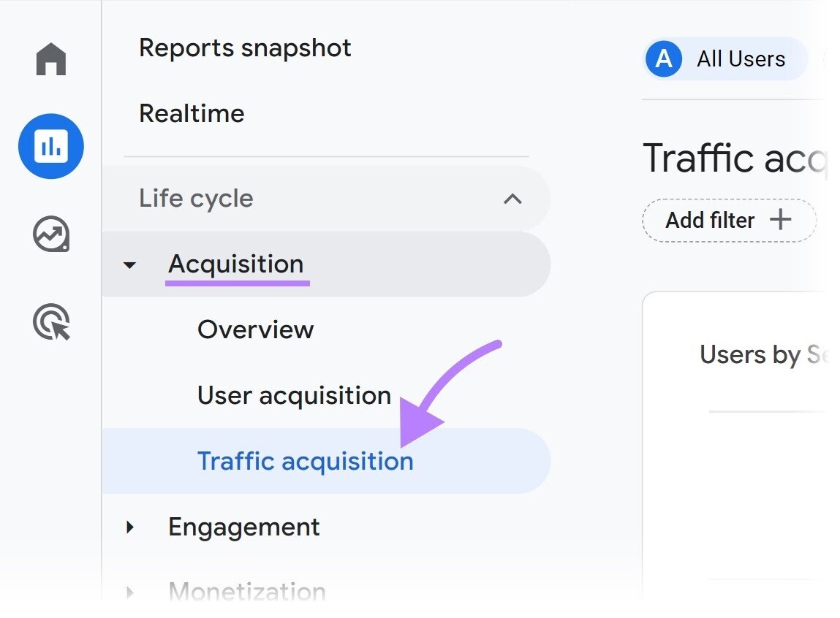The image size is (840, 618).
Task: Click the Home icon in the sidebar
Action: pyautogui.click(x=50, y=58)
